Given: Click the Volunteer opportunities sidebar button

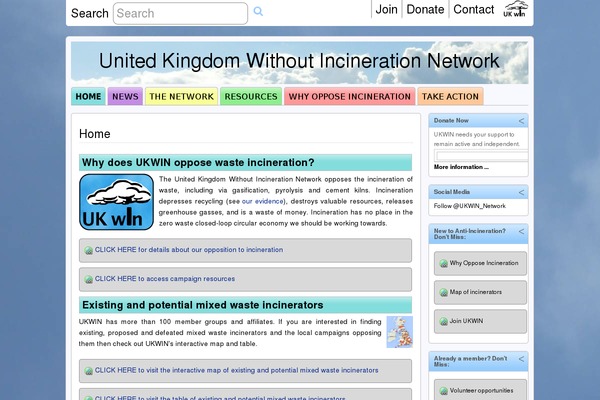Looking at the screenshot, I should point(480,390).
